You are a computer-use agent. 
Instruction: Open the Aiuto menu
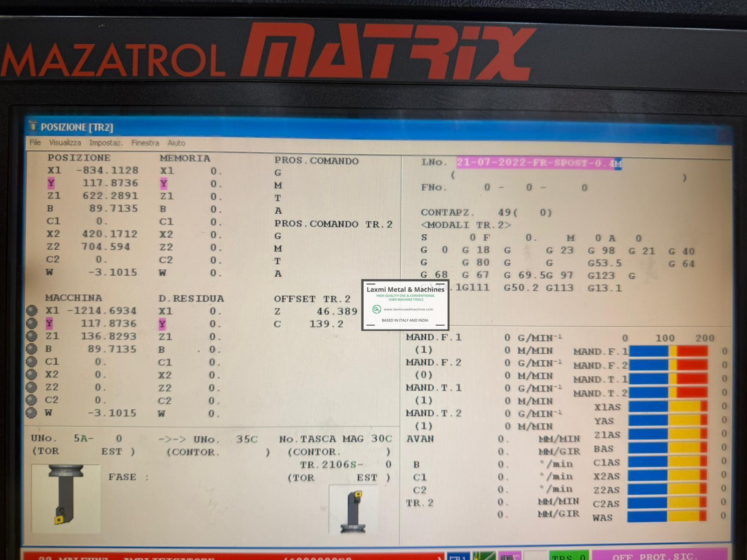tap(176, 143)
